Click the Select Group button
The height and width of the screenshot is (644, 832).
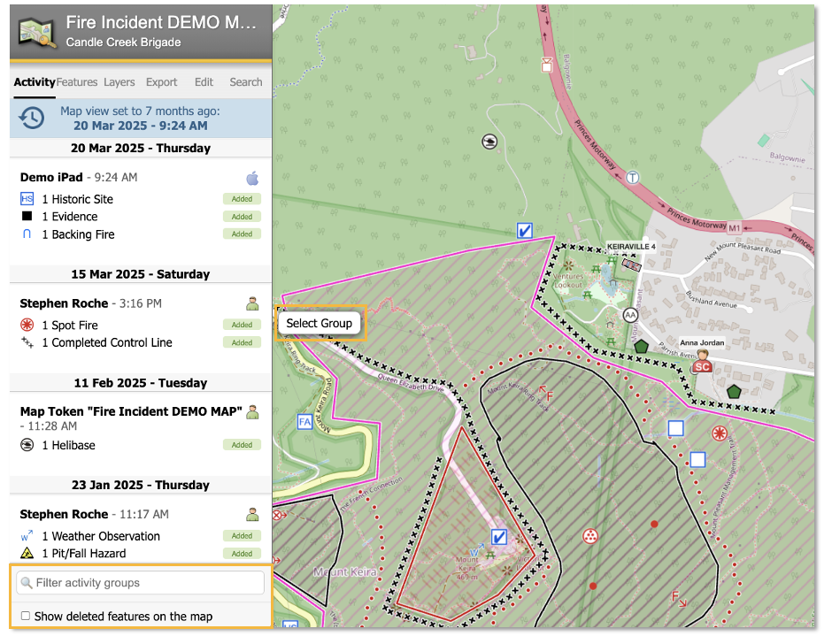coord(320,324)
